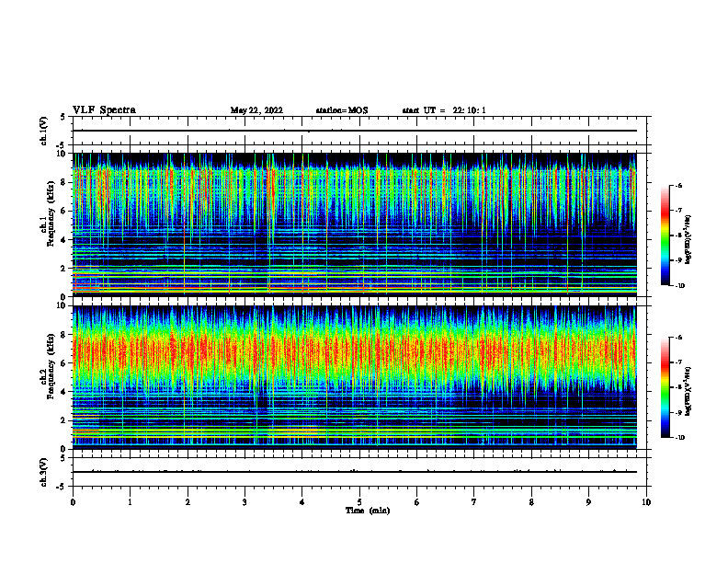The image size is (728, 563).
Task: Click the "-10" label on ch.2 color bar
Action: (x=679, y=438)
